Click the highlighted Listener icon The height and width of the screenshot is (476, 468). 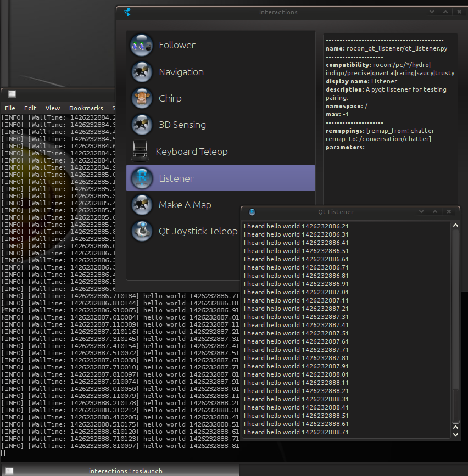click(x=141, y=178)
